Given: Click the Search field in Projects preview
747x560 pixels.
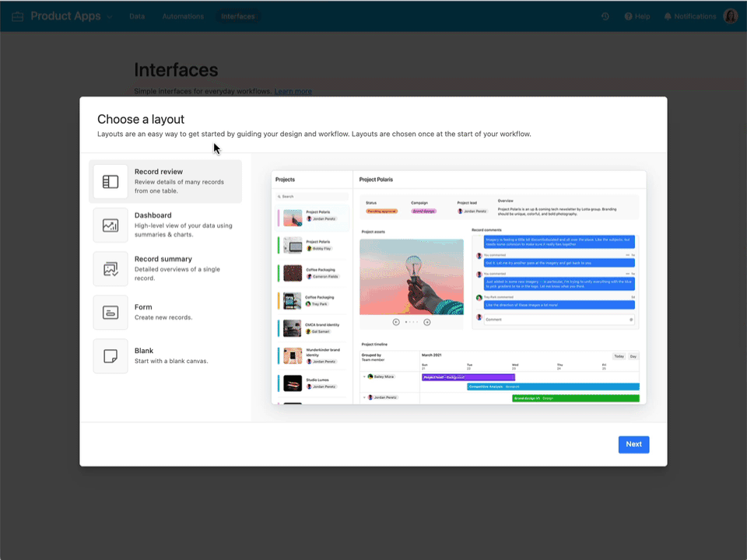Looking at the screenshot, I should 310,196.
